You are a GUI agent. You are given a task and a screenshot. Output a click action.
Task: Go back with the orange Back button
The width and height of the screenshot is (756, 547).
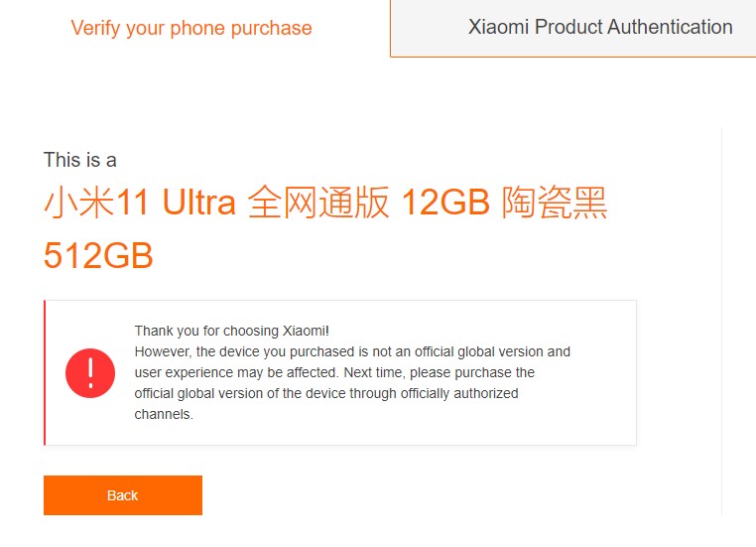pos(123,495)
